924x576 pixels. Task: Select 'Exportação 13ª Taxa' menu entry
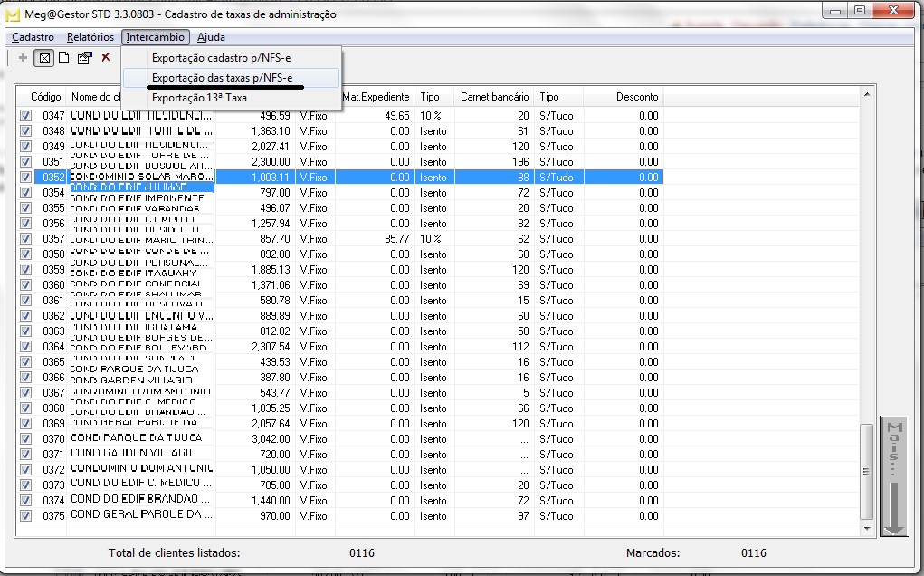tap(199, 98)
